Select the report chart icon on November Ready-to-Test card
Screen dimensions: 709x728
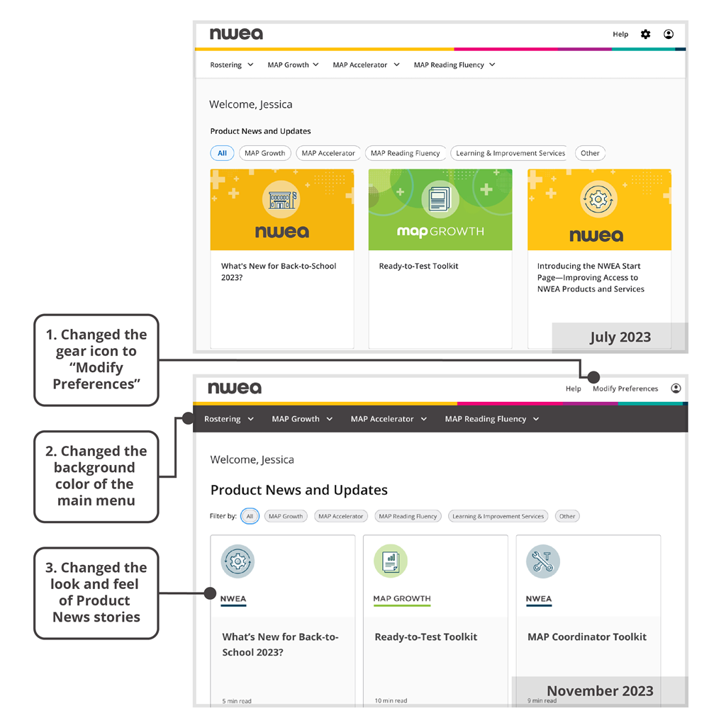(x=391, y=561)
